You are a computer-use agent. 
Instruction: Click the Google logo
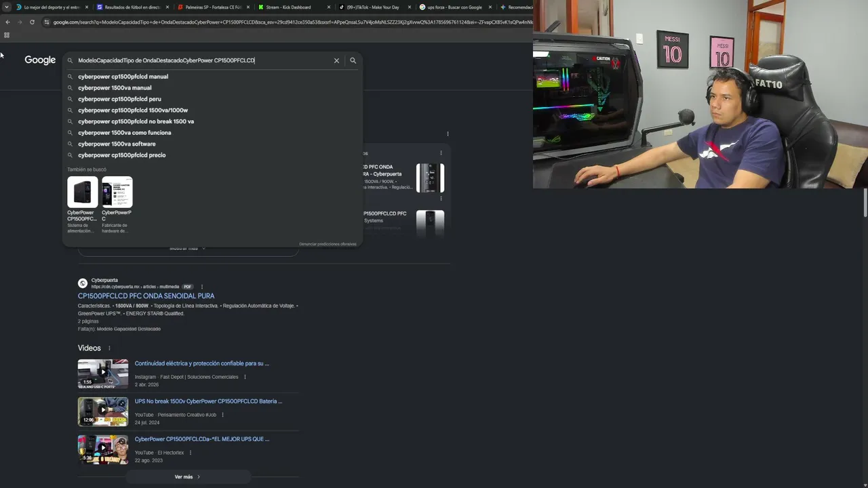click(x=40, y=60)
